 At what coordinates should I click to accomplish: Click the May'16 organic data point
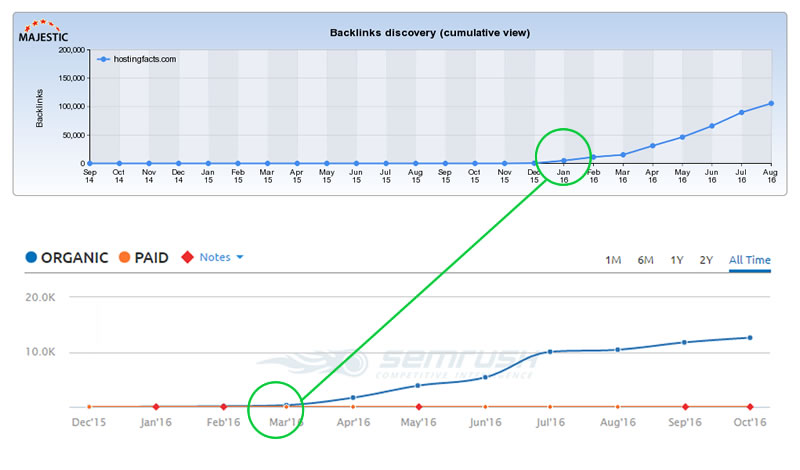click(x=418, y=385)
